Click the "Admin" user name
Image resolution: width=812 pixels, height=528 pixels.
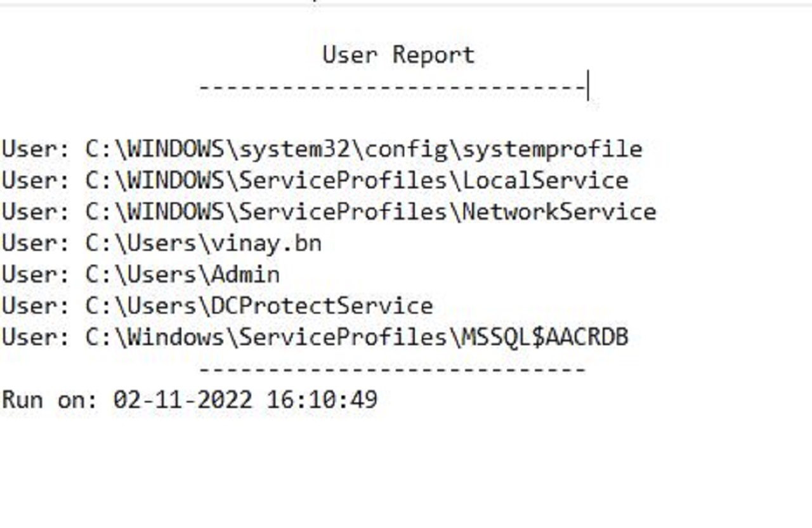[246, 275]
